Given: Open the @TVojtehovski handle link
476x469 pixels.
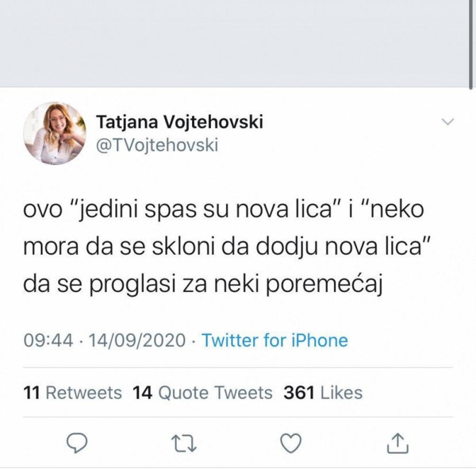Looking at the screenshot, I should (x=157, y=145).
